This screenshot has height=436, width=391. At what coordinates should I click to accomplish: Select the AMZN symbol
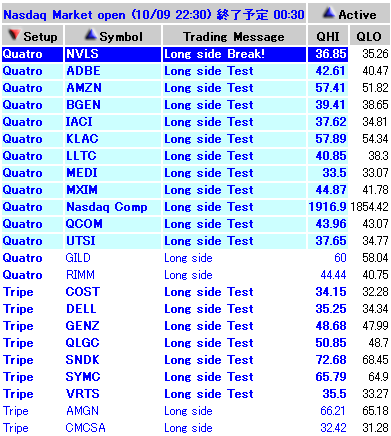pyautogui.click(x=84, y=88)
